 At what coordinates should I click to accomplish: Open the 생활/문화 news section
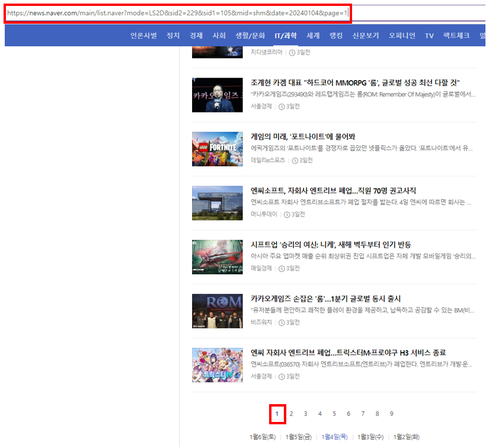[250, 36]
